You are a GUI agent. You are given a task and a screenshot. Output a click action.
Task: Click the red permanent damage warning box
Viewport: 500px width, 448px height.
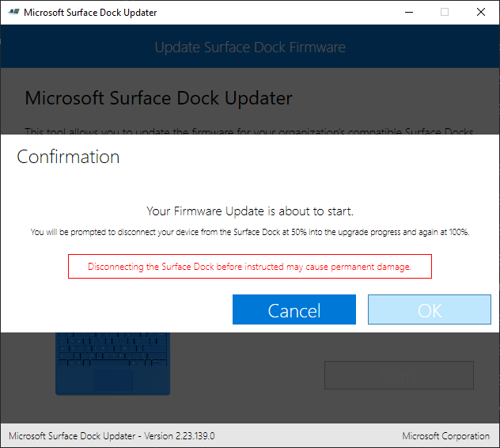click(x=250, y=267)
